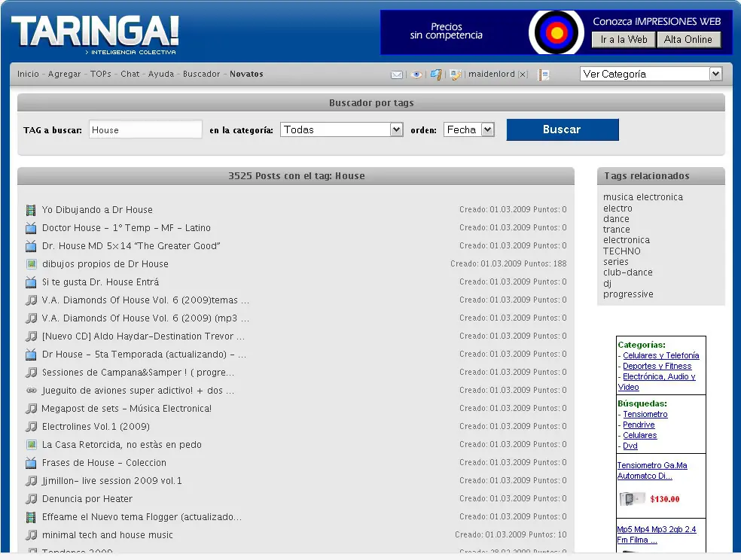Click film icon beside Yo Dibujando a Dr House
Image resolution: width=741 pixels, height=560 pixels.
31,210
